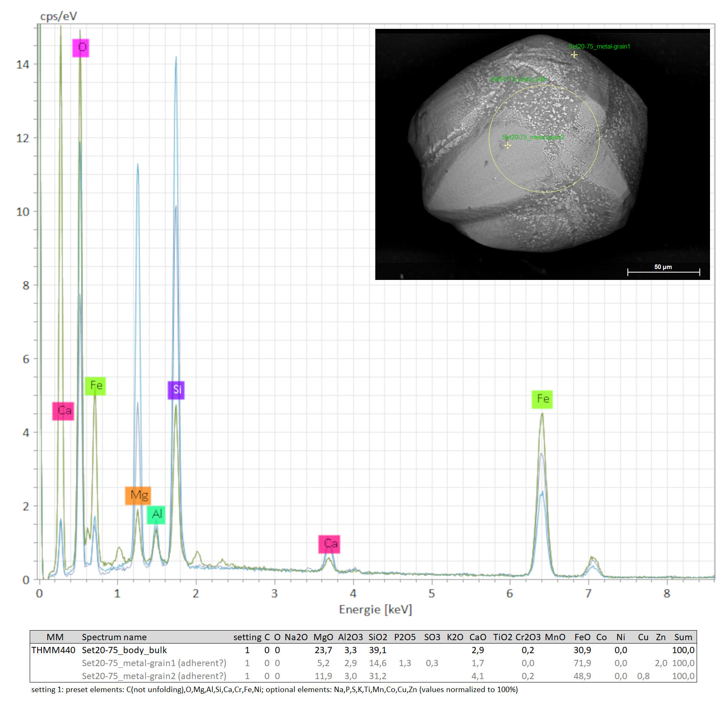Click the Energie [keV] axis title
Image resolution: width=728 pixels, height=713 pixels.
(375, 609)
